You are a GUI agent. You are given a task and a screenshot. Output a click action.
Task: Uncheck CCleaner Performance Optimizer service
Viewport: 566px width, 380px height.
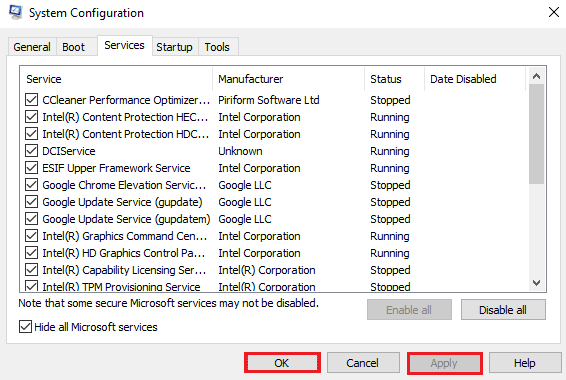click(x=31, y=100)
